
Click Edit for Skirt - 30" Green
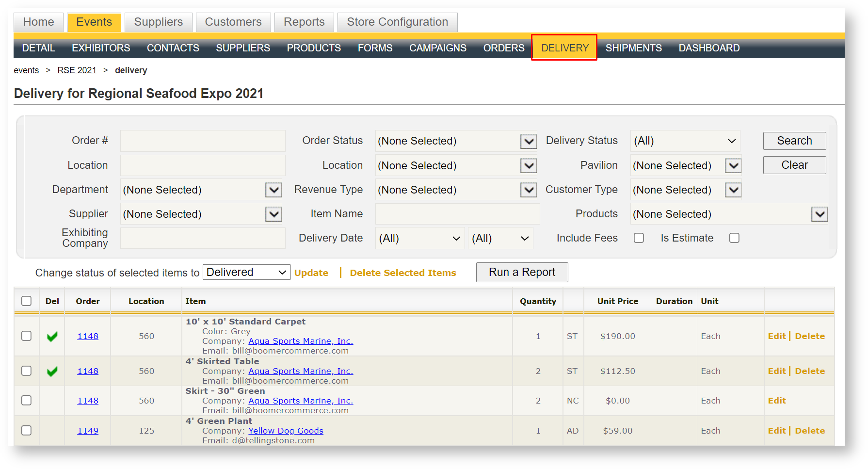pos(776,401)
